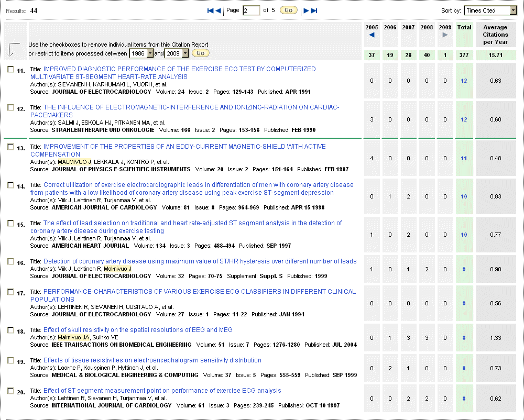Select checkbox for item 14
Viewport: 524px width, 420px height.
coord(10,185)
